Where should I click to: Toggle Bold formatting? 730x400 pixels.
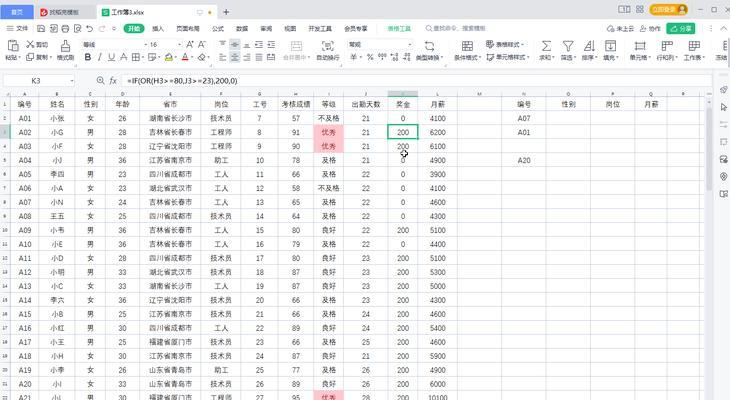click(88, 57)
